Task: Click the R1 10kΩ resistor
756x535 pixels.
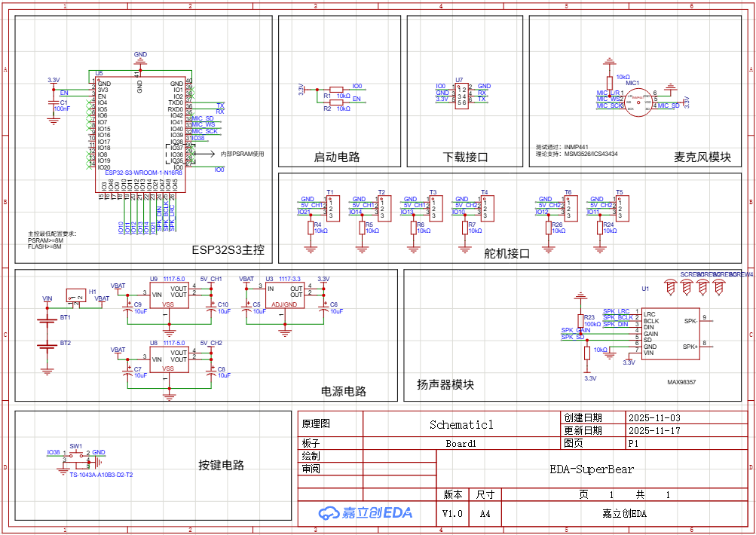Action: coord(336,89)
